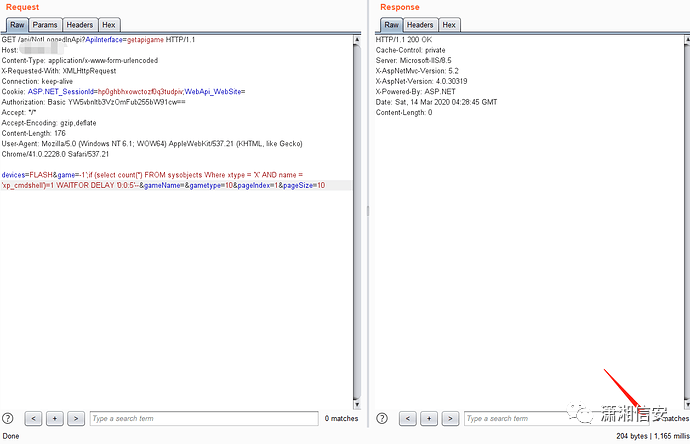Click the Date: Sat, 14 Mar 2020 line
This screenshot has height=444, width=690.
tap(436, 102)
